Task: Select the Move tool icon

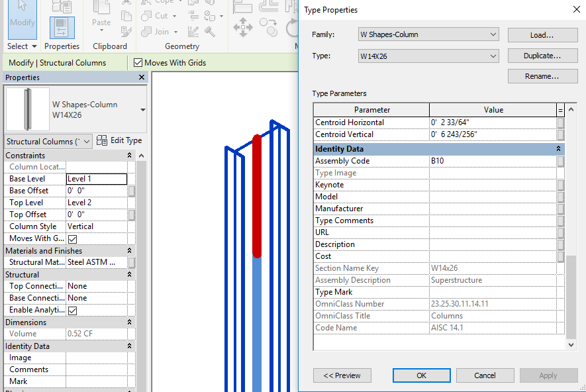Action: (x=242, y=27)
